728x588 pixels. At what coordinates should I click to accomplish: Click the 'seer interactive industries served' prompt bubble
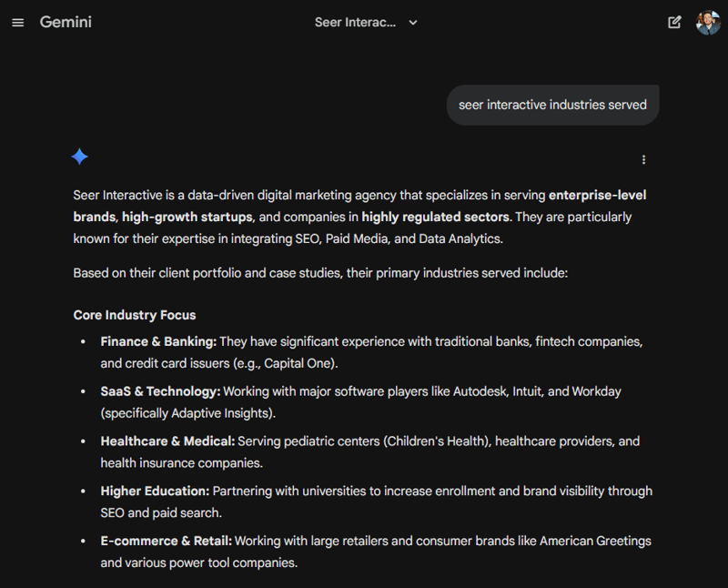click(x=552, y=106)
